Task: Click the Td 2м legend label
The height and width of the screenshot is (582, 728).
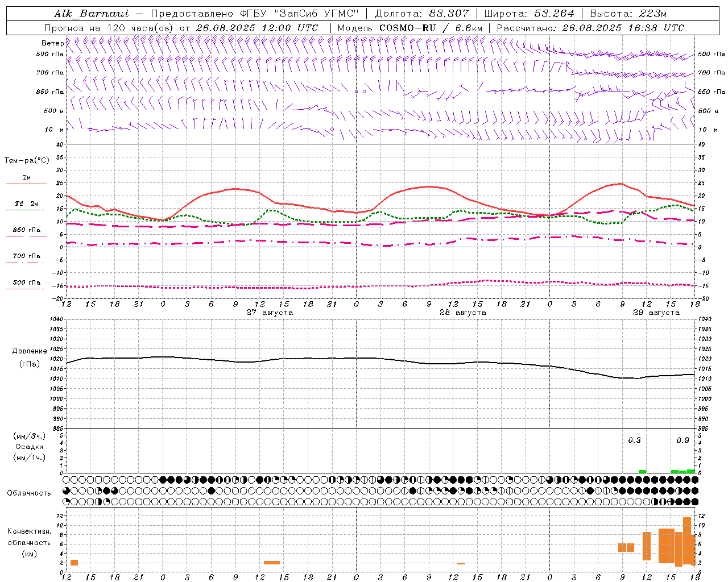Action: pos(26,203)
